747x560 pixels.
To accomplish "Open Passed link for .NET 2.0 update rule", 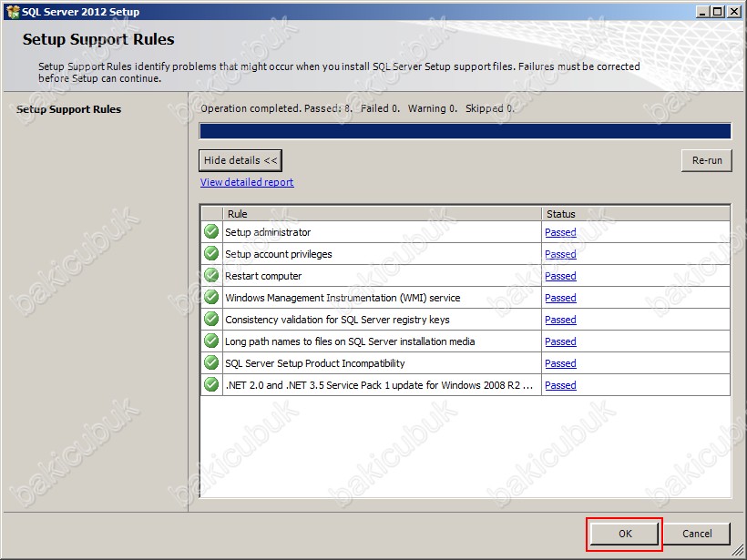I will pos(560,386).
